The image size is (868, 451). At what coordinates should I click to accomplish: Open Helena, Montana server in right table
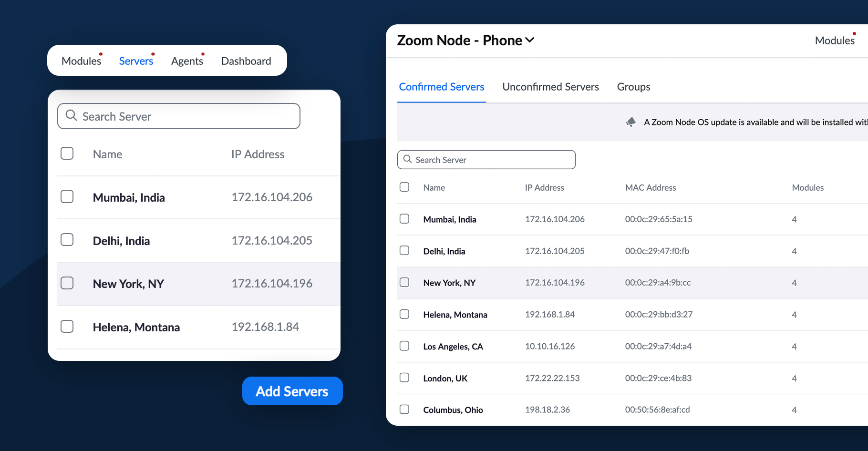coord(455,315)
